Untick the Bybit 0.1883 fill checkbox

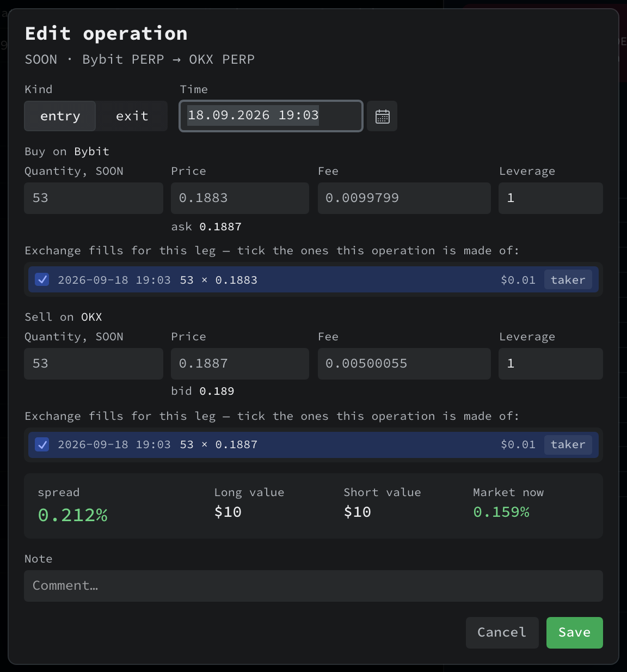pyautogui.click(x=42, y=279)
